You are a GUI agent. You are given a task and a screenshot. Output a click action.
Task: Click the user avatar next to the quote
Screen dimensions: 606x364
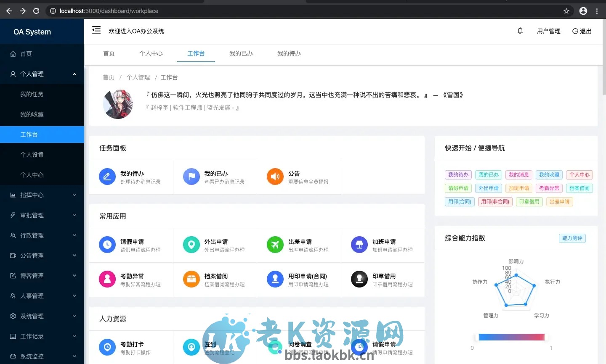click(117, 104)
